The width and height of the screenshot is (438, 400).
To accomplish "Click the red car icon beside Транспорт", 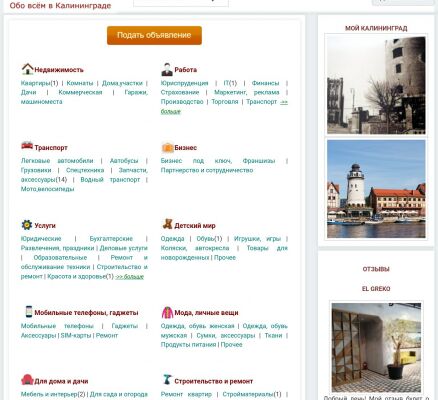I will click(27, 146).
